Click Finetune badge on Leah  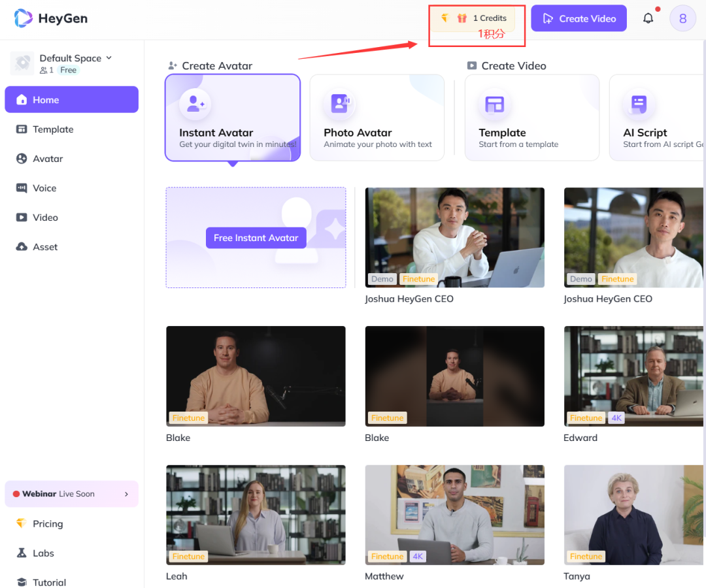point(188,556)
